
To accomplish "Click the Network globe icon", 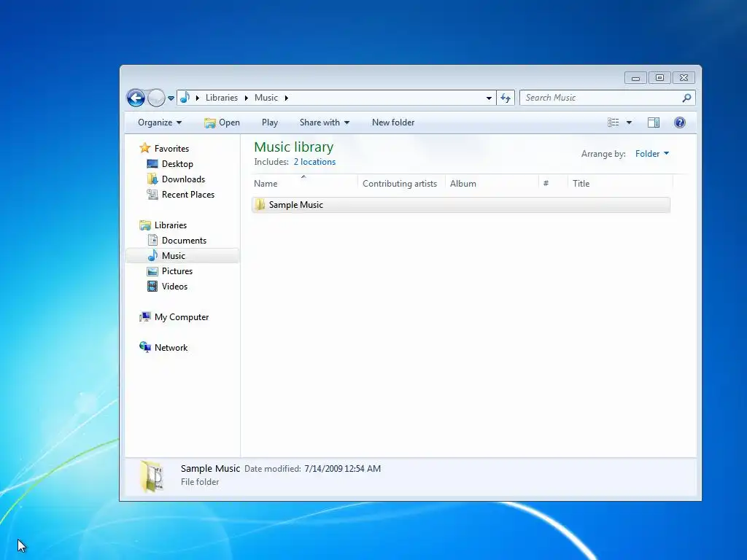I will [x=145, y=347].
